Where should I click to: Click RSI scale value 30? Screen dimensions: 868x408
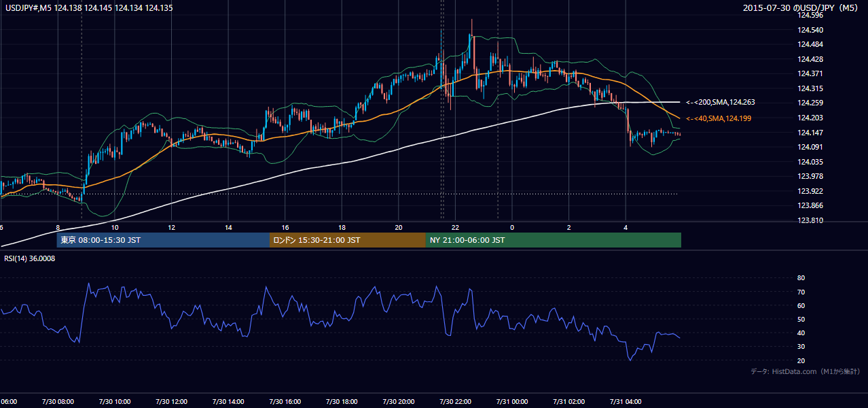[801, 347]
